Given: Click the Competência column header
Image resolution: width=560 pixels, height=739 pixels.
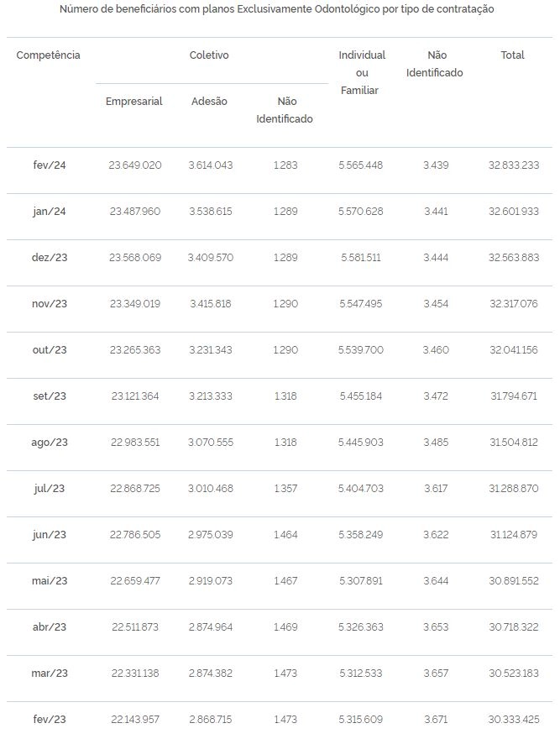Looking at the screenshot, I should [x=48, y=55].
